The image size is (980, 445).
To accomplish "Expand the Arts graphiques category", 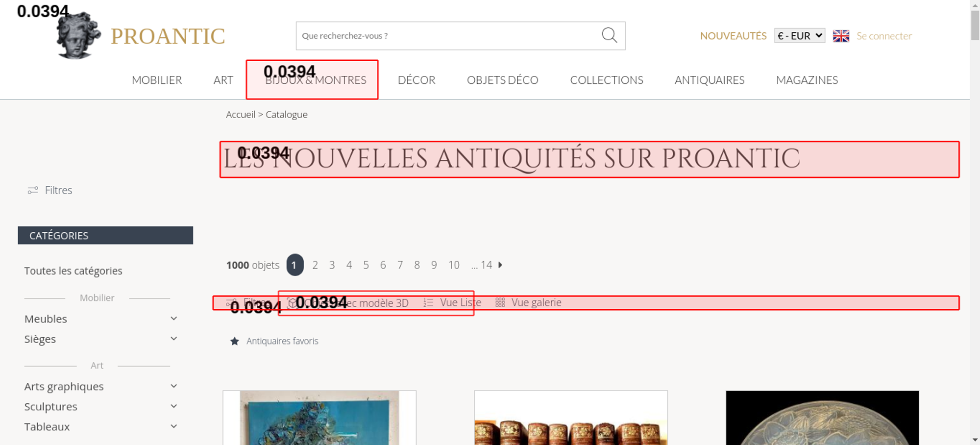I will [x=173, y=386].
